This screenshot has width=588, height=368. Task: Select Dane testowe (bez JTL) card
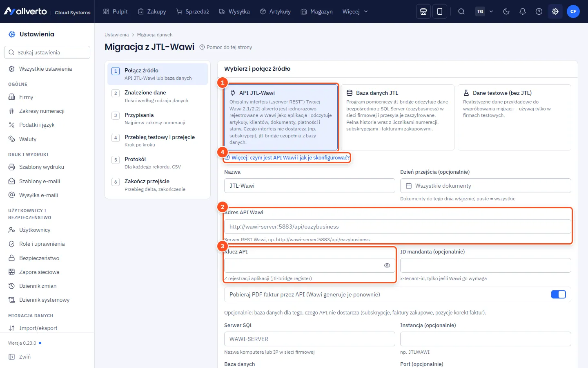[x=514, y=117]
